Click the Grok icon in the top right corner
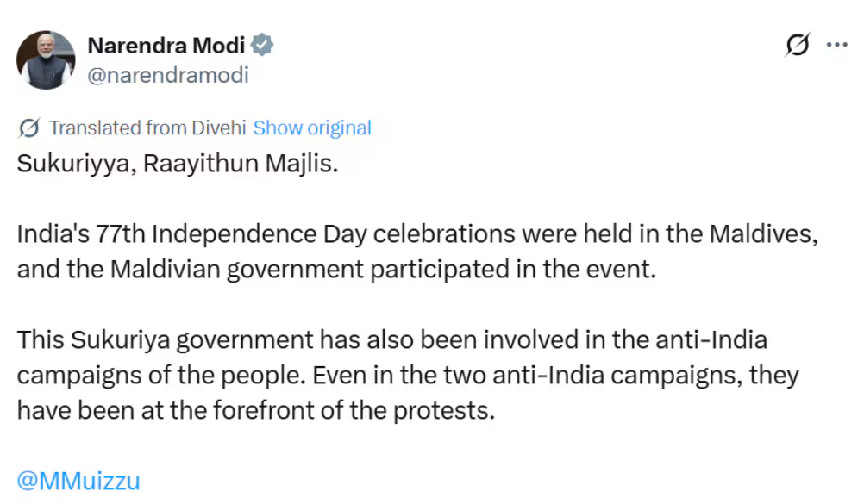 point(797,45)
